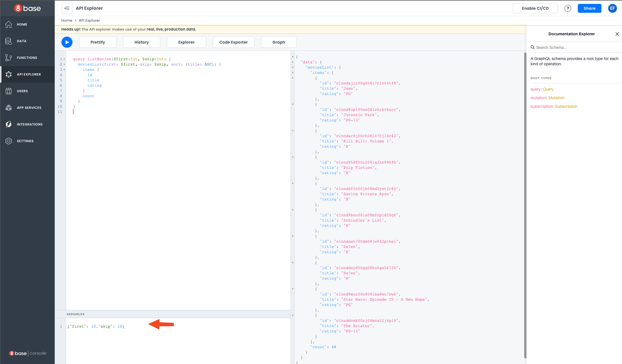Open the Code Exporter tool
622x364 pixels.
(233, 42)
